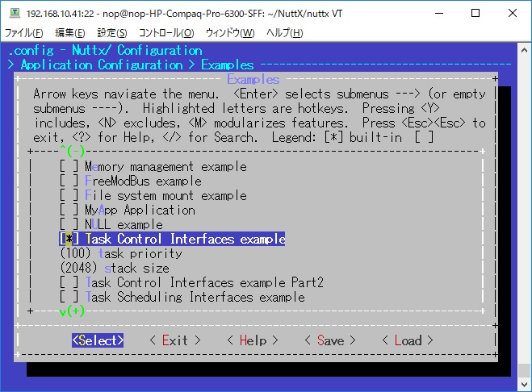Click the Examples breadcrumb text
Screen dimensions: 532x392
228,65
